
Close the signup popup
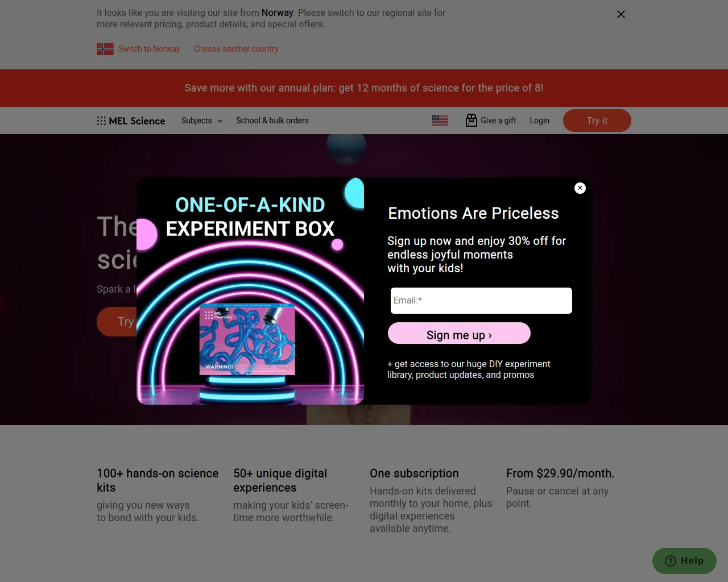click(580, 188)
